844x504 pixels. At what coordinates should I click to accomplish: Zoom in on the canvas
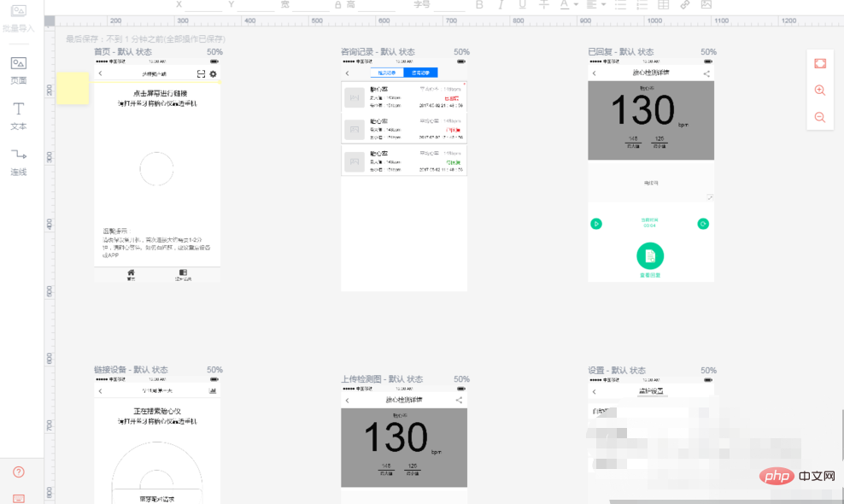820,90
